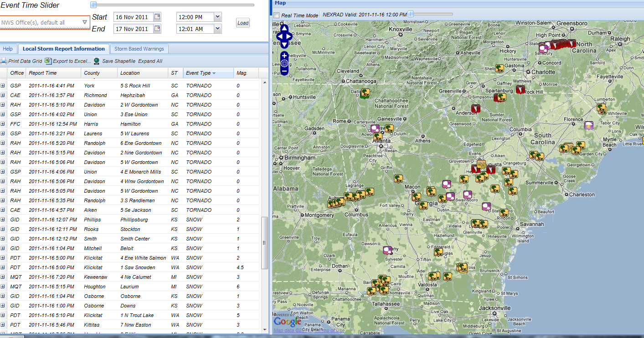Click the printer icon for Print Data Grid
The width and height of the screenshot is (644, 338).
tap(4, 61)
